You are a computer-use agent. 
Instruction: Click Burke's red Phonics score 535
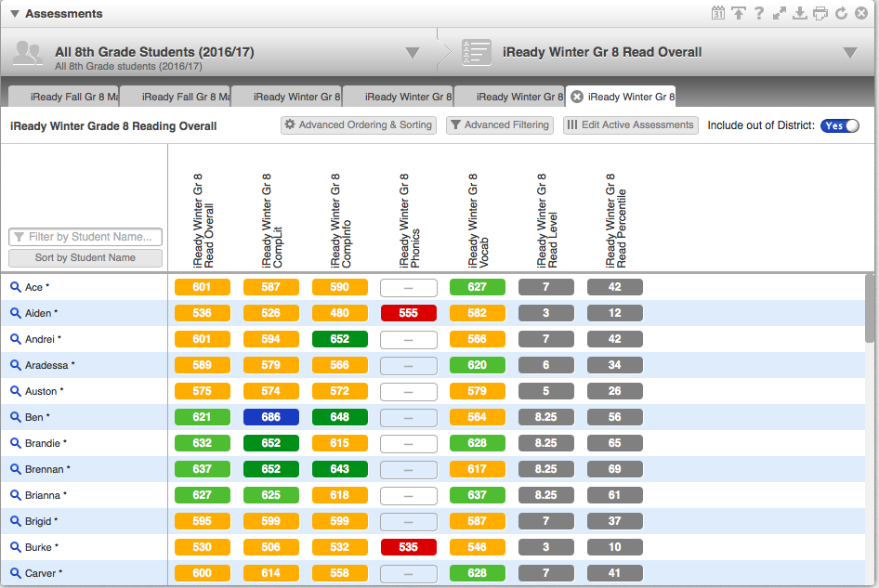tap(409, 547)
